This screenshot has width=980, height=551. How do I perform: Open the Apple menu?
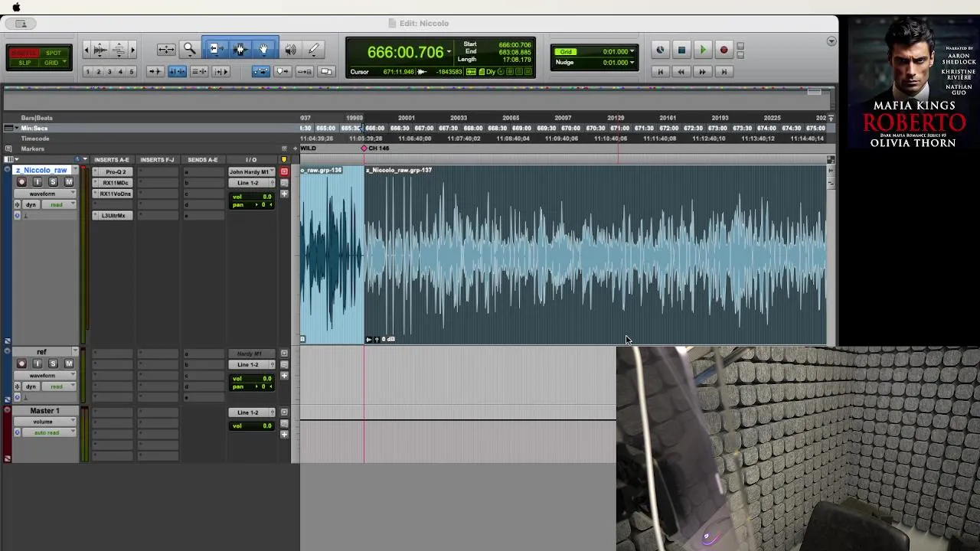click(16, 7)
